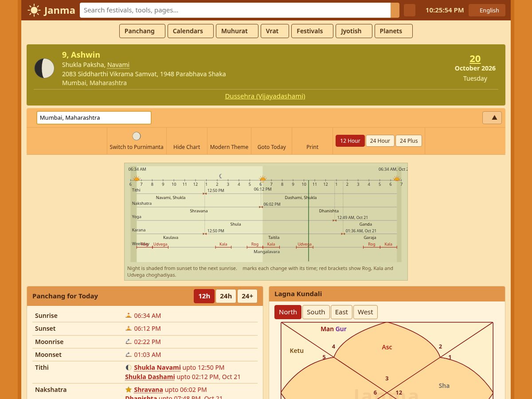Click the orange search submit button
The height and width of the screenshot is (399, 532).
pyautogui.click(x=395, y=10)
